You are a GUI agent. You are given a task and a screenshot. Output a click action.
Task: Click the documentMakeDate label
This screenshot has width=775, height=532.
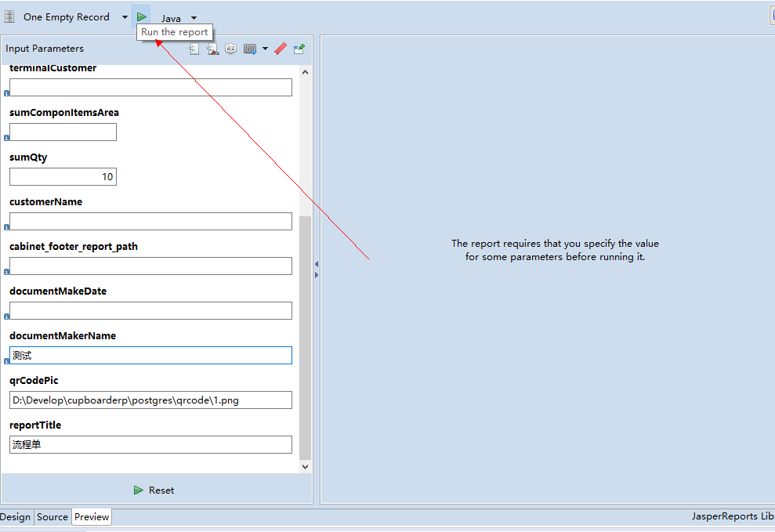pyautogui.click(x=58, y=291)
